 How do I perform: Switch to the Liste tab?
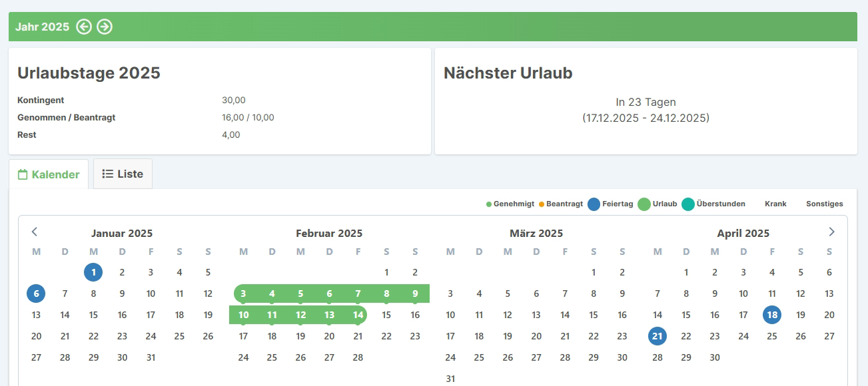pos(123,174)
